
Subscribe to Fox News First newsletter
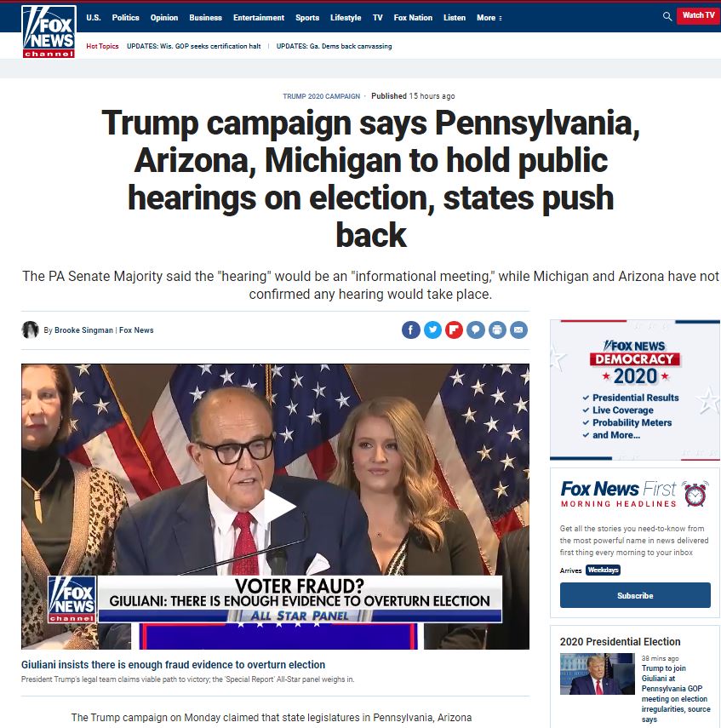635,595
